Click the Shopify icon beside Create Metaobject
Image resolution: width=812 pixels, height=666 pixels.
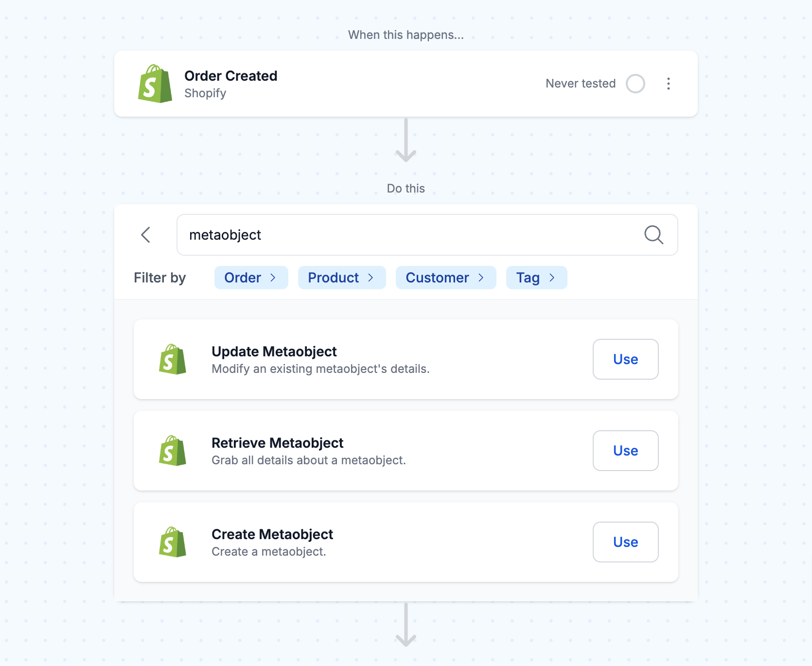pos(173,542)
